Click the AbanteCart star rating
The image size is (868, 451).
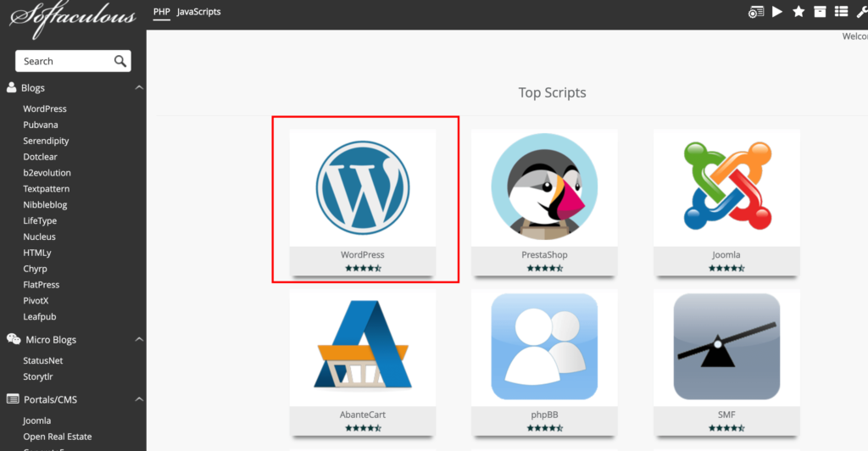click(x=363, y=428)
